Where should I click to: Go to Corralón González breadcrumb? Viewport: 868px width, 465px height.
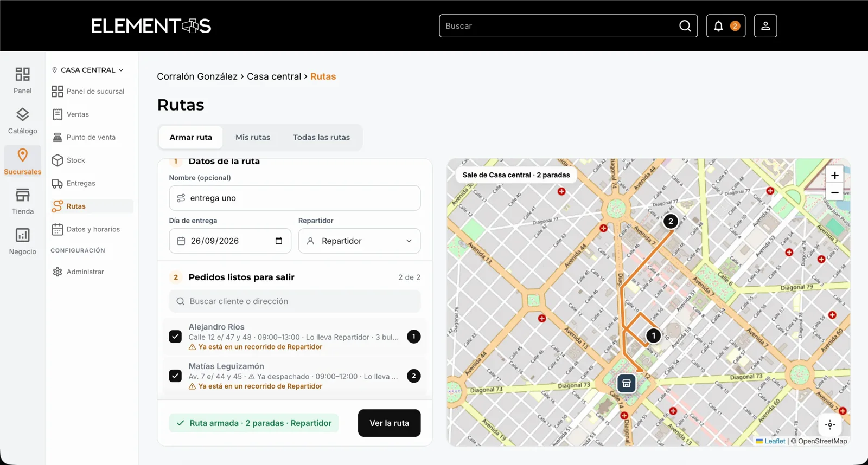(x=197, y=76)
